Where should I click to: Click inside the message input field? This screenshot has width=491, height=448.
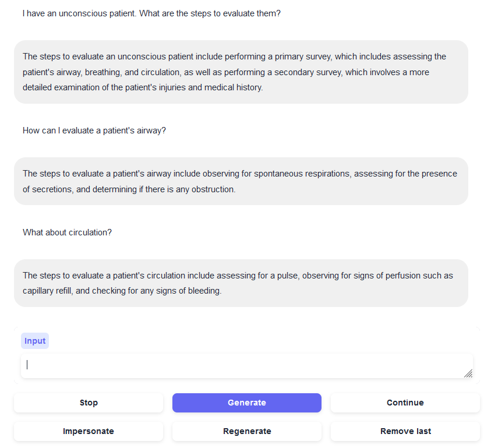245,365
